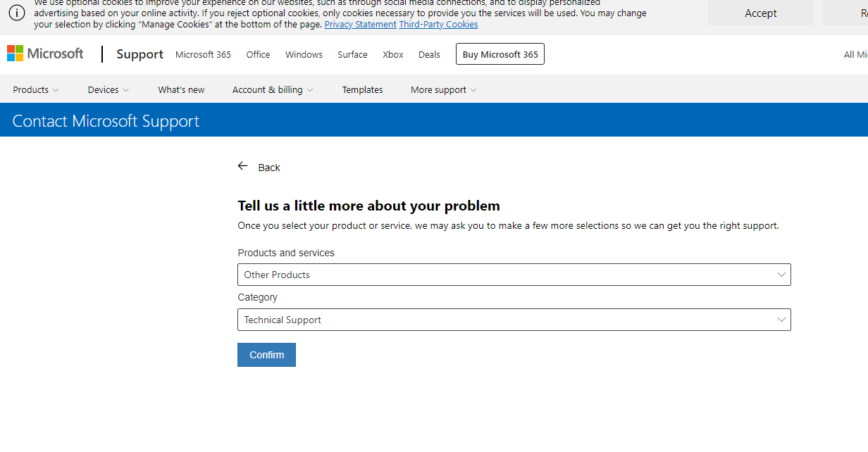Screen dimensions: 868x452
Task: Click 'Tell us a little more' heading
Action: (x=368, y=206)
